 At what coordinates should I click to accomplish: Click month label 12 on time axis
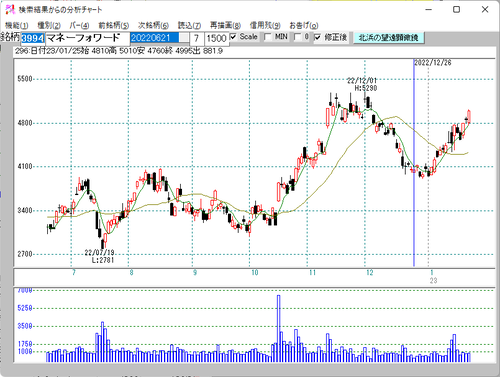coord(370,272)
